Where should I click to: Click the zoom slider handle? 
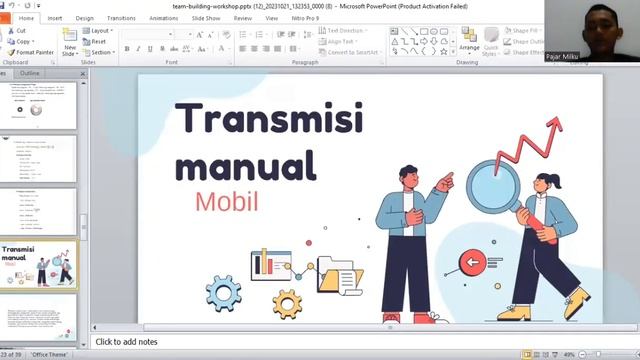(598, 355)
